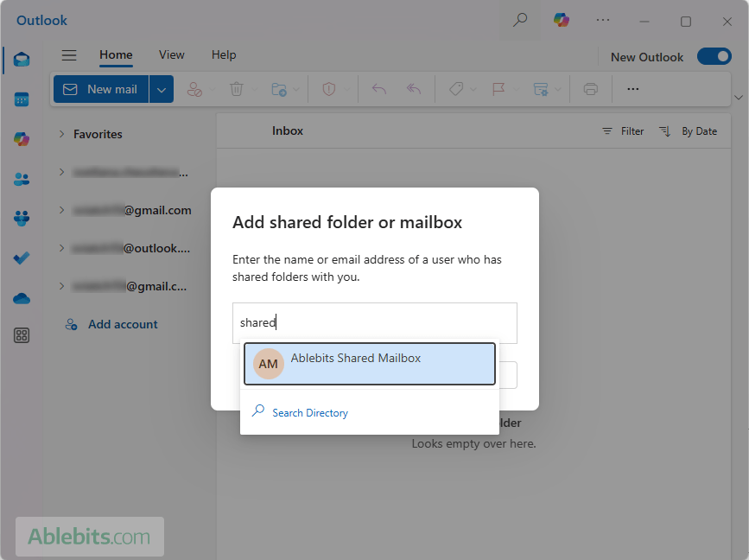Open the Mail module in sidebar
The height and width of the screenshot is (560, 749).
[22, 60]
